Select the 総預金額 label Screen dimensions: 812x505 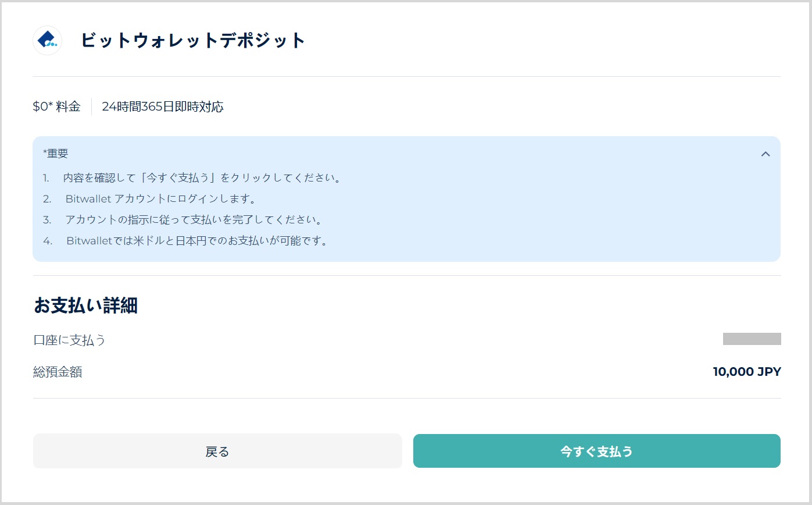coord(58,372)
